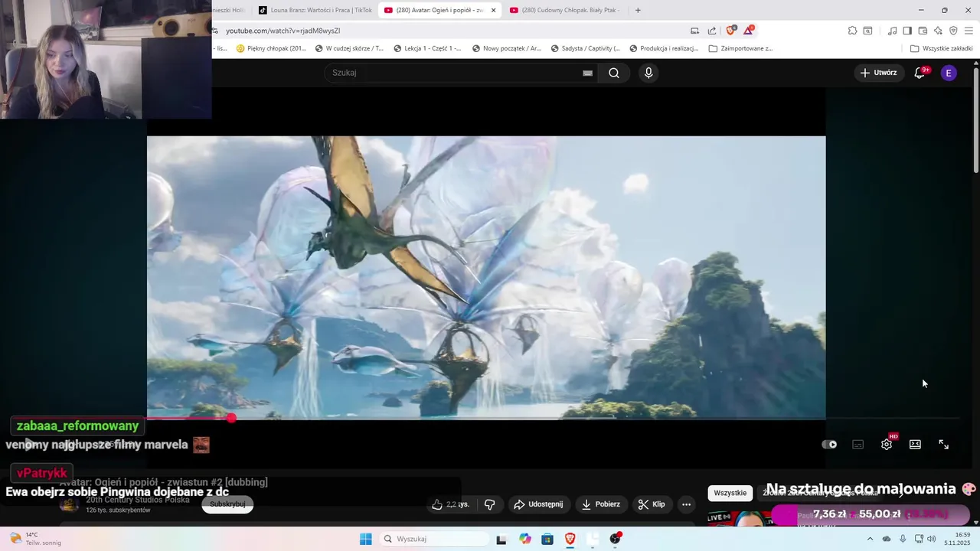
Task: Switch to Louna Branz TikTok tab
Action: (315, 10)
